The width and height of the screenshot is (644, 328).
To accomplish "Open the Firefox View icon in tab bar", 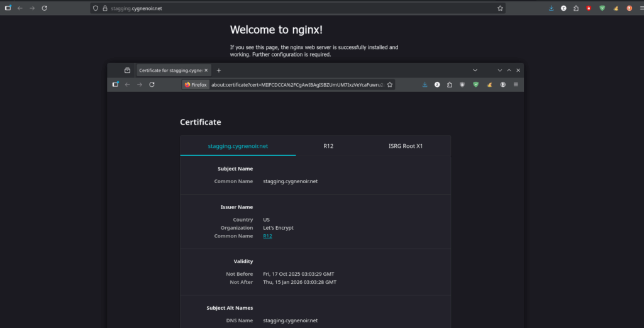I will (127, 71).
